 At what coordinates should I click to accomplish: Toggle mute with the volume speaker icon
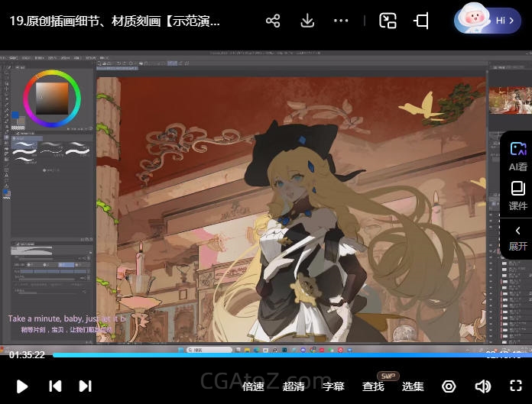tap(482, 386)
